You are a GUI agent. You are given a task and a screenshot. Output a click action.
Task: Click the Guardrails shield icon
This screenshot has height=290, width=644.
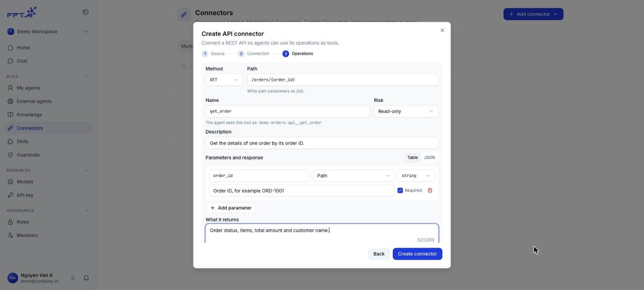point(11,155)
